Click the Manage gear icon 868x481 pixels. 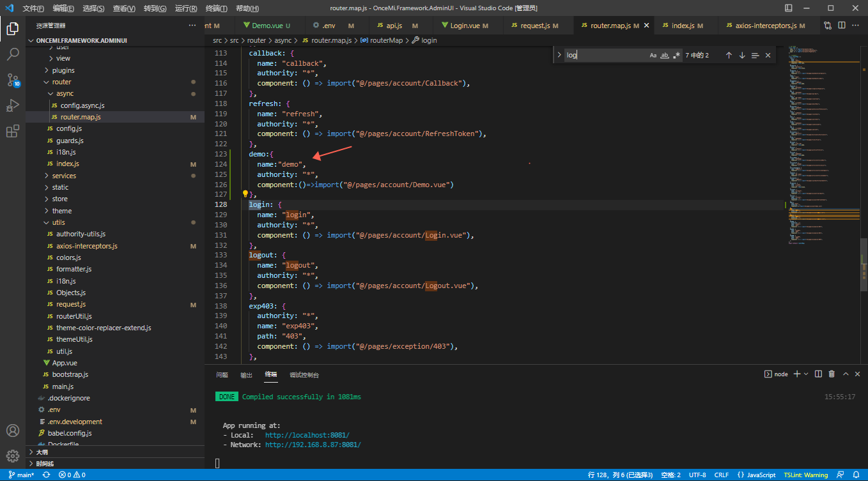click(13, 455)
